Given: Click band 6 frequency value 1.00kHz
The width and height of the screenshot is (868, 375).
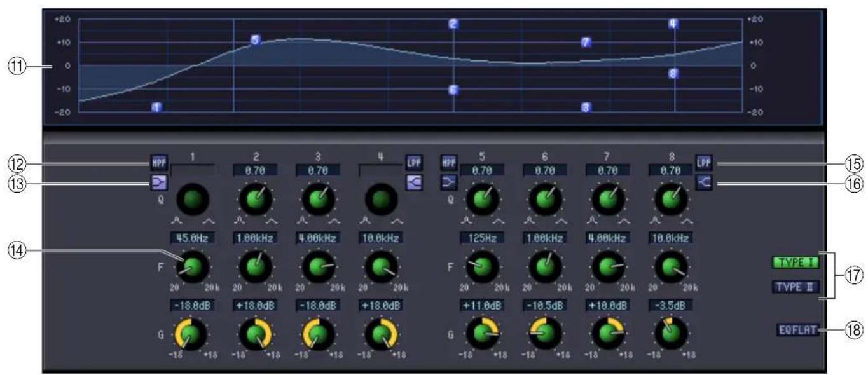Looking at the screenshot, I should (x=544, y=238).
